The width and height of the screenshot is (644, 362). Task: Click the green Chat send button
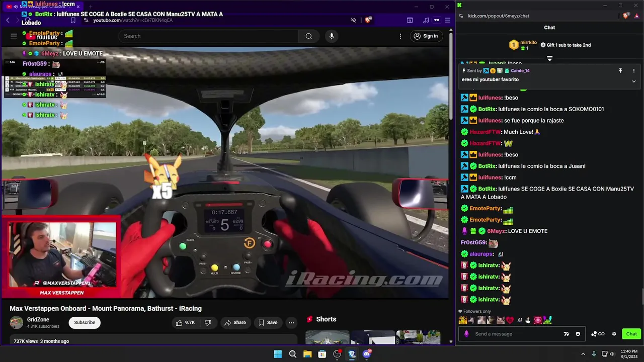pos(631,334)
